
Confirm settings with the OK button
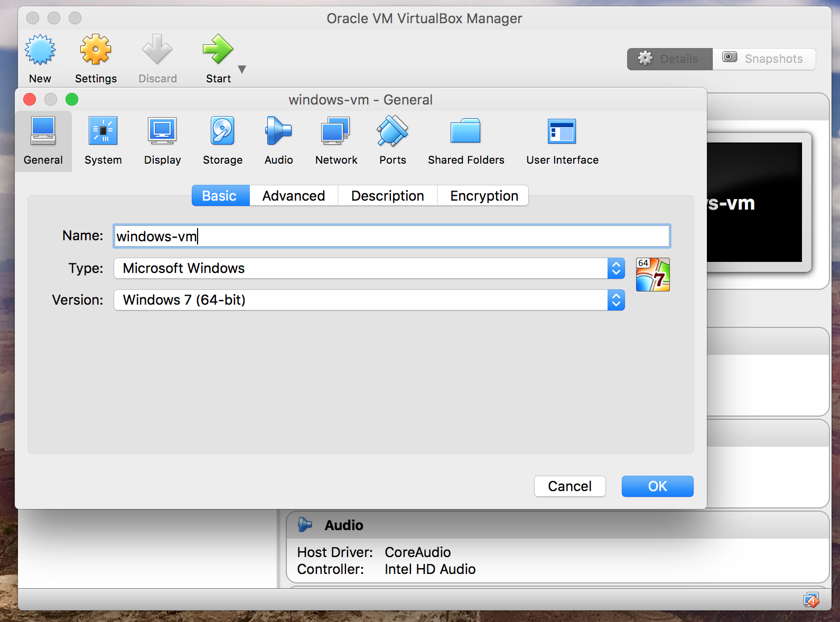(x=657, y=486)
